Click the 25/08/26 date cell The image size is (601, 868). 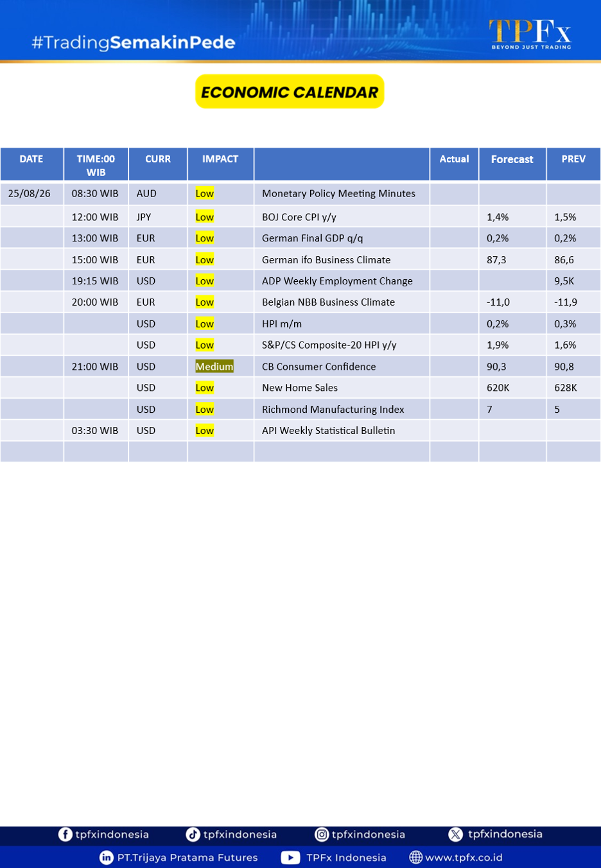[30, 194]
